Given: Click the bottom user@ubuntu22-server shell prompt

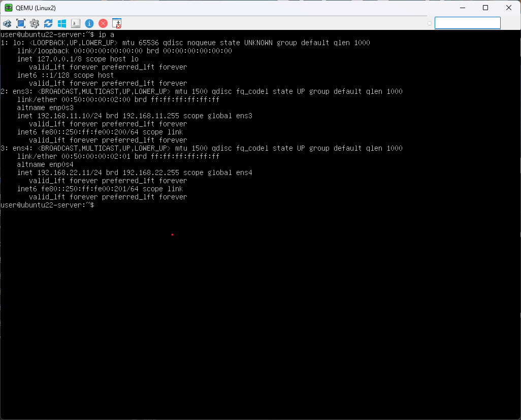Looking at the screenshot, I should tap(47, 205).
